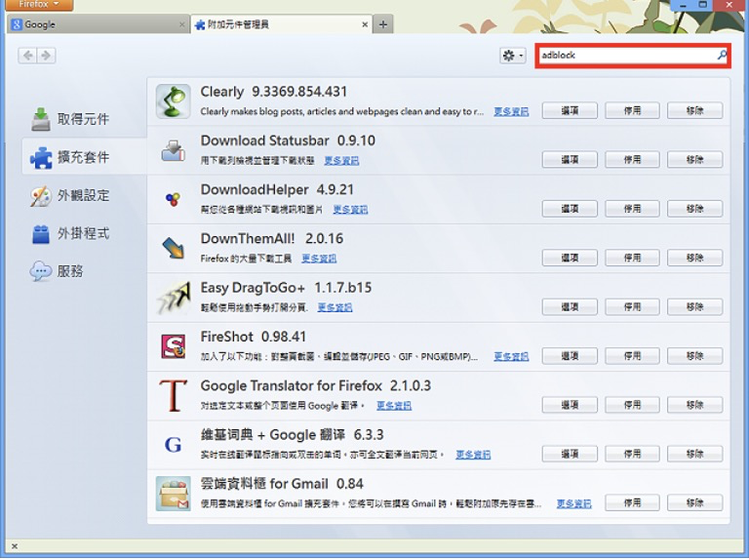Remove Download Statusbar with 移除

pyautogui.click(x=694, y=160)
